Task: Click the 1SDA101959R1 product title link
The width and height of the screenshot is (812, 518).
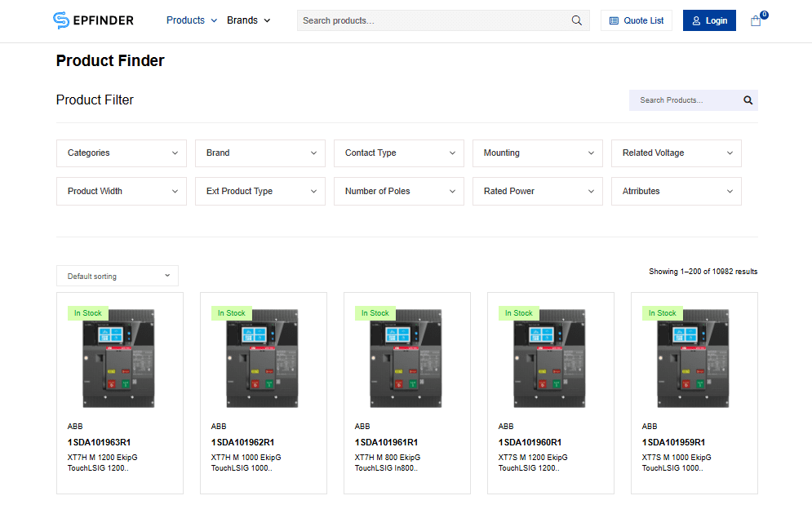Action: click(673, 442)
